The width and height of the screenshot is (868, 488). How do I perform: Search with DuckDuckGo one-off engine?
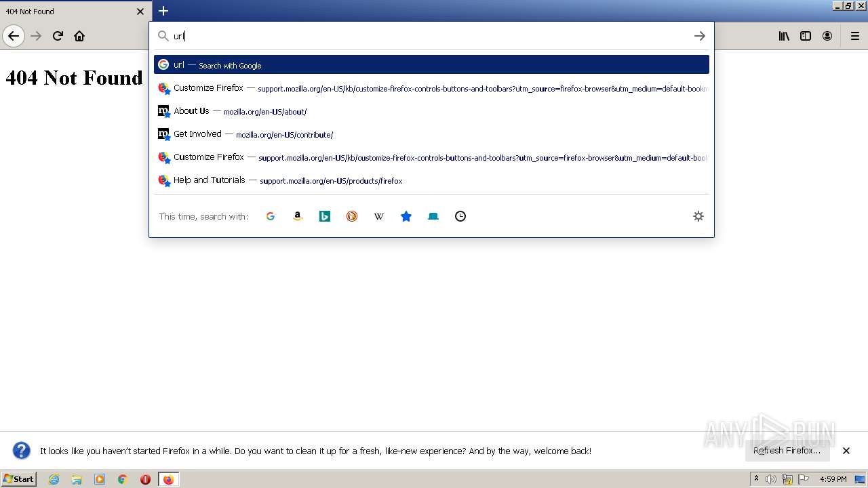coord(352,216)
